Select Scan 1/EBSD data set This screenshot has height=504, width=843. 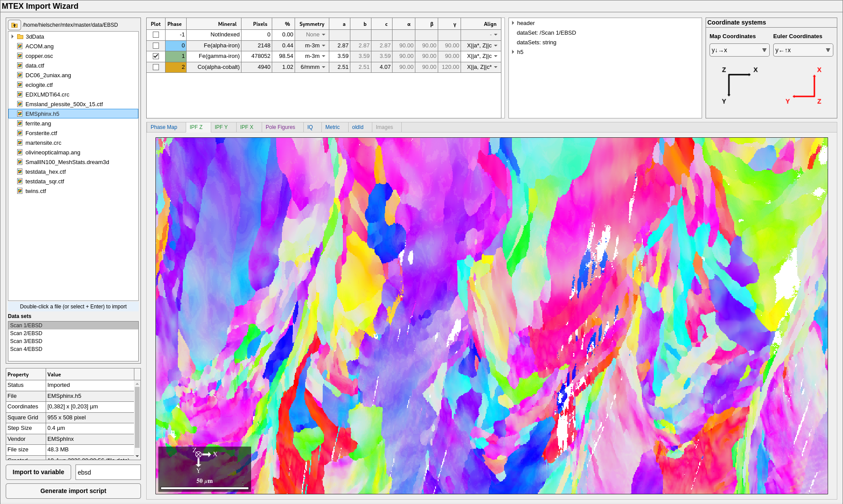click(73, 325)
